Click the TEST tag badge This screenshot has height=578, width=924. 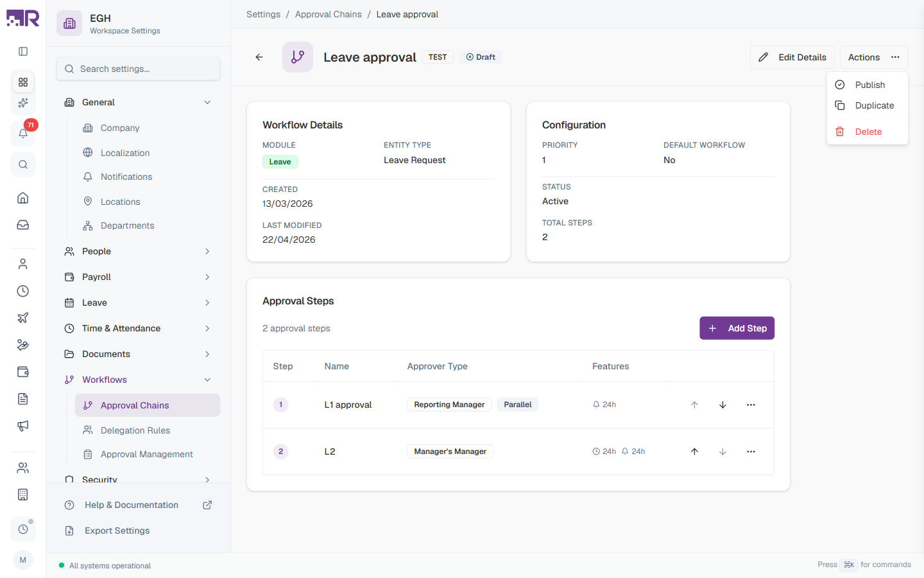(x=438, y=57)
